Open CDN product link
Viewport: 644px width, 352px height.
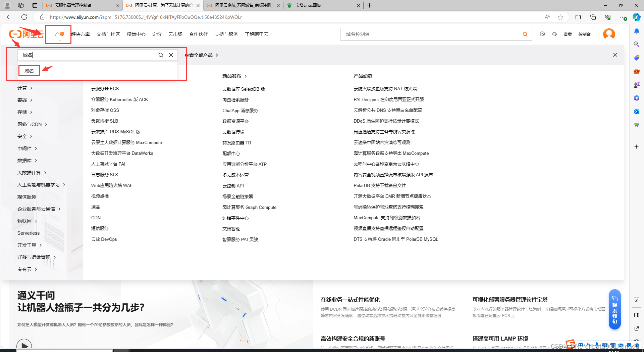(x=96, y=218)
